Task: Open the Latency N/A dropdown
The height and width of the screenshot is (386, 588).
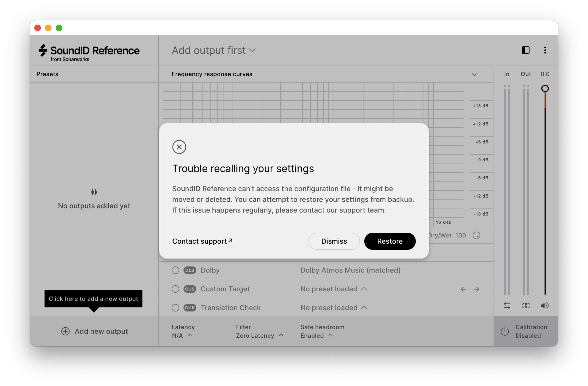Action: pyautogui.click(x=182, y=336)
